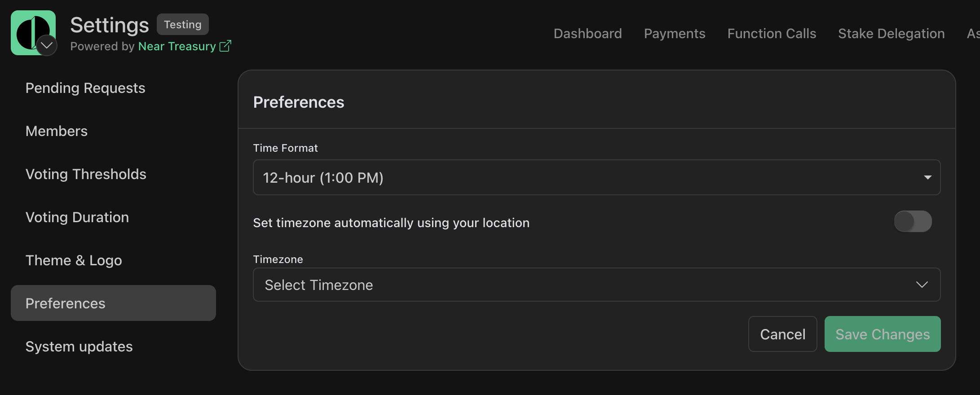The height and width of the screenshot is (395, 980).
Task: Save the preference changes
Action: click(882, 334)
